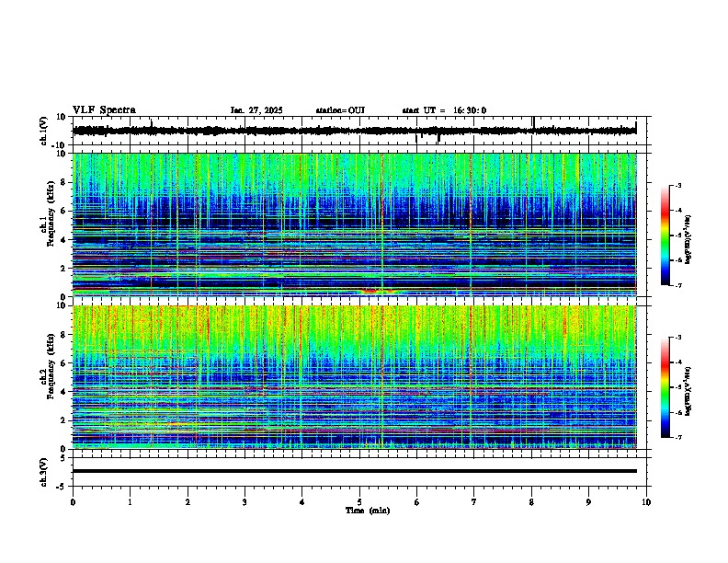Click the ch.2 spectrogram color scale bar
Viewport: 728px width, 563px height.
[665, 387]
